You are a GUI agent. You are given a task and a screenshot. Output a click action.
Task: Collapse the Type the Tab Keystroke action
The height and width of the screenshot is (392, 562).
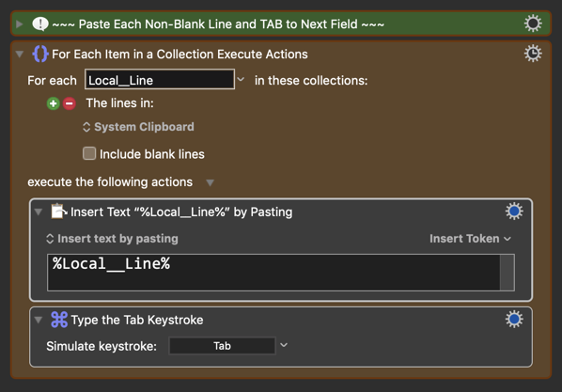point(39,320)
